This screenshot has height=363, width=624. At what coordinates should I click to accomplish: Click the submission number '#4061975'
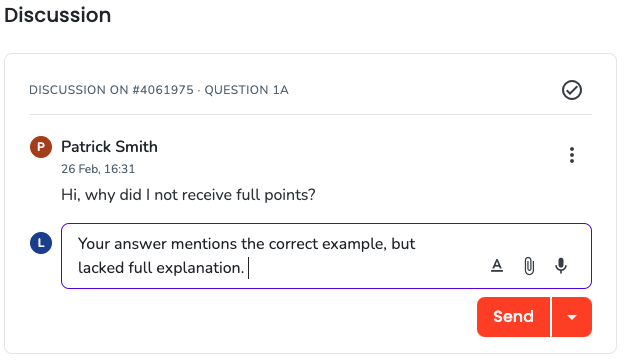(163, 90)
